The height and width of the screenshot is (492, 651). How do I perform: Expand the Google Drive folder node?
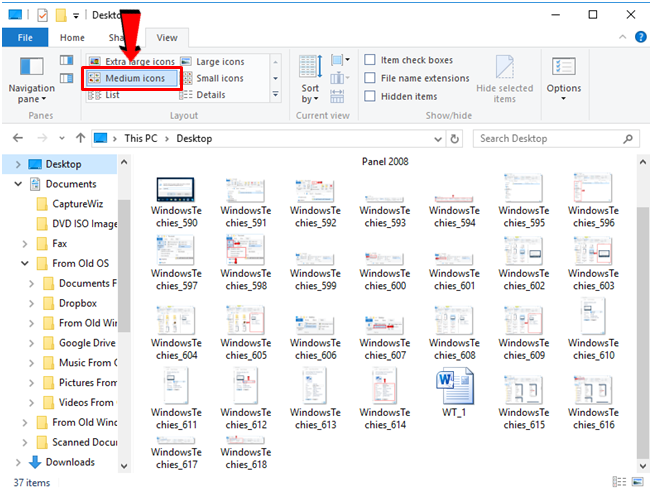tap(31, 343)
